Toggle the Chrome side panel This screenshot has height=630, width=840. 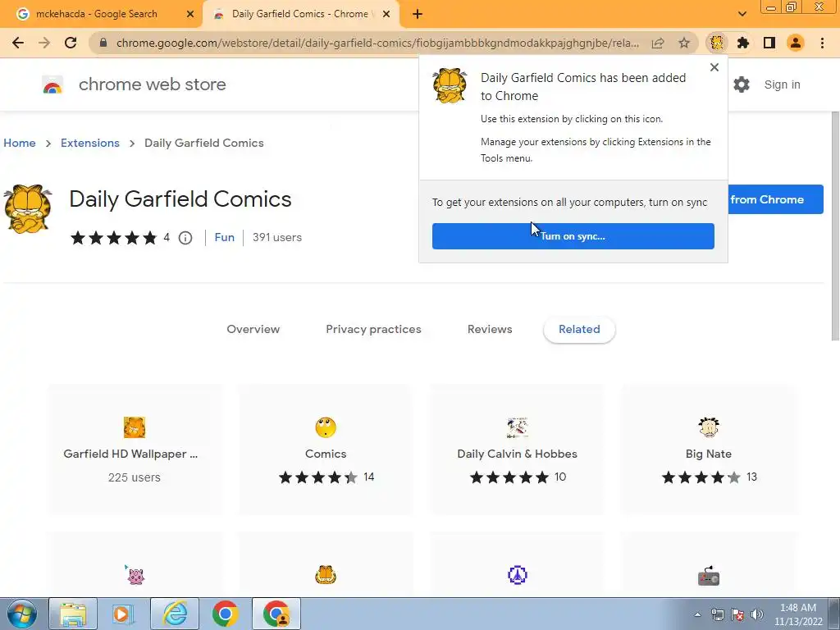(769, 43)
